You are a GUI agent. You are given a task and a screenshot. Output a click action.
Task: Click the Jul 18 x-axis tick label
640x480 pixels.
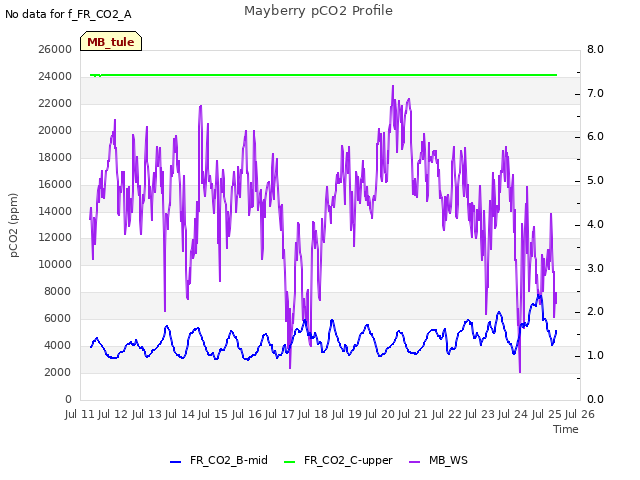click(x=313, y=414)
